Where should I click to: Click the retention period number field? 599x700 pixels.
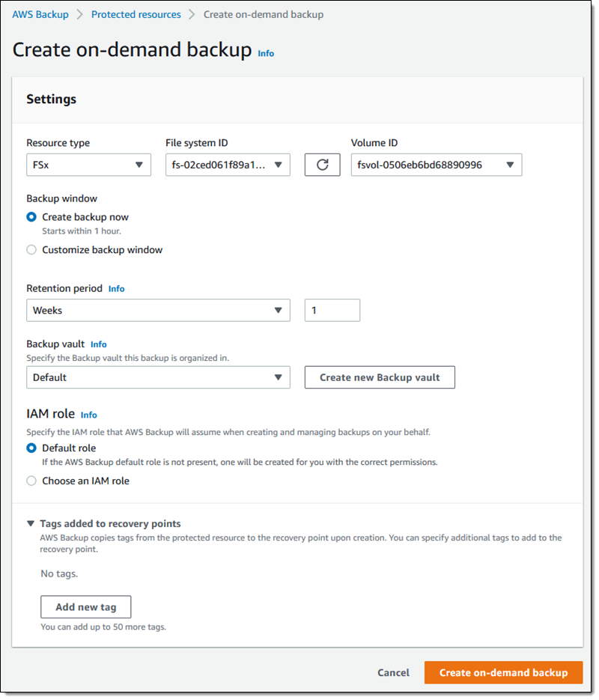[332, 310]
